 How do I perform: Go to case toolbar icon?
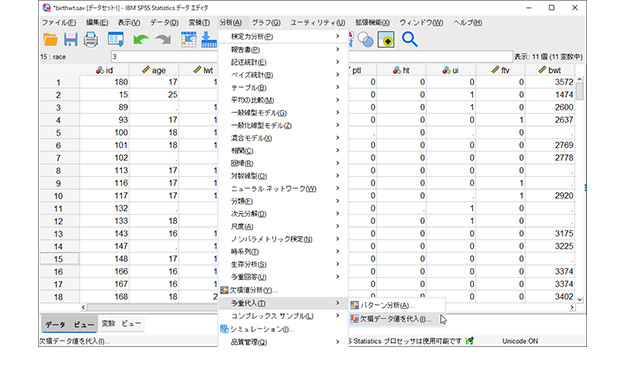(x=188, y=39)
